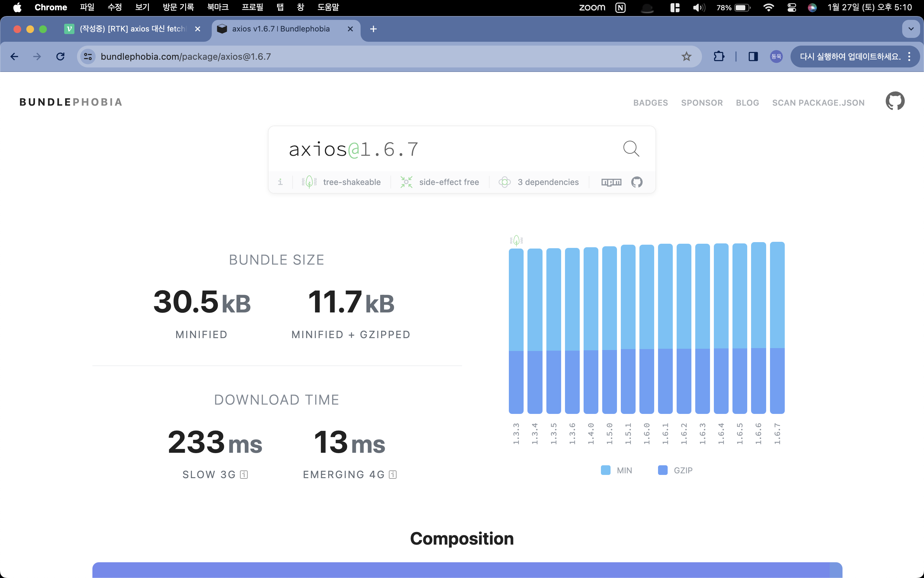The height and width of the screenshot is (578, 924).
Task: Click the MIN legend color swatch
Action: (x=605, y=470)
